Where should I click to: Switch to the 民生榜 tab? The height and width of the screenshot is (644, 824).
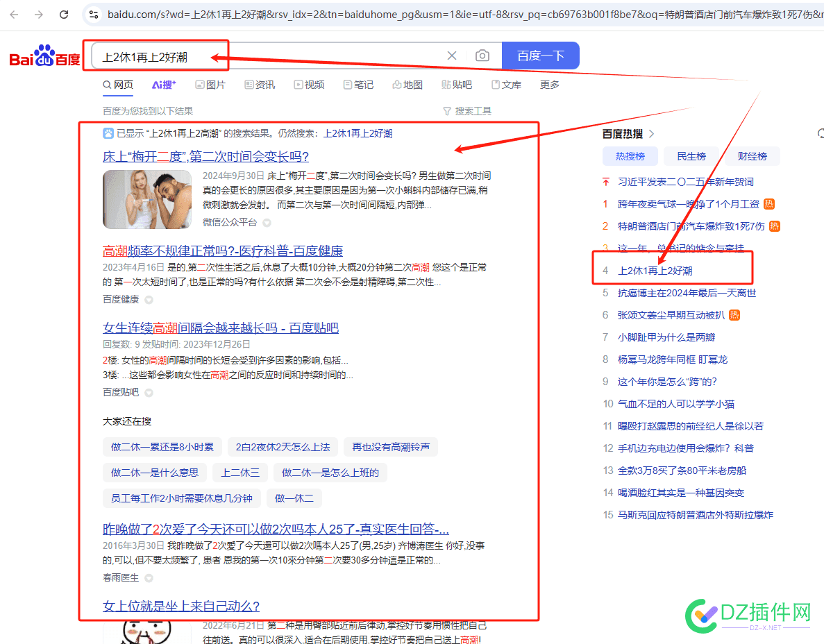(x=691, y=156)
